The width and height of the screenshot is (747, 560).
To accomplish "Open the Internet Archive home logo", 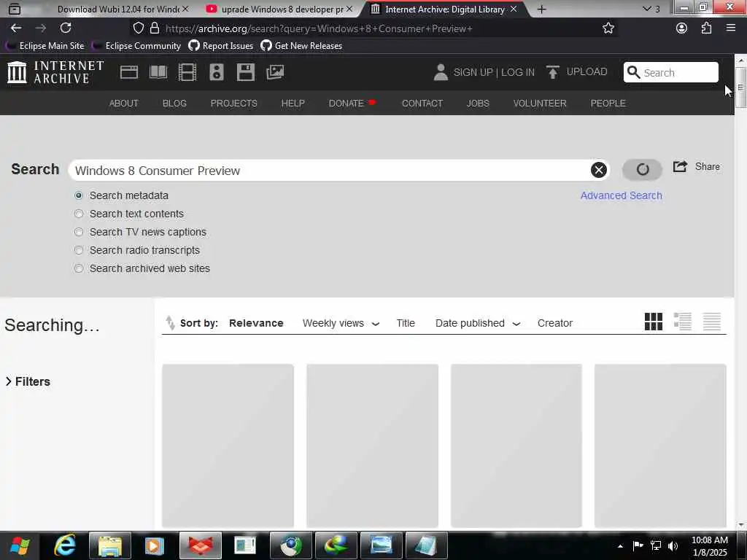I will (55, 72).
